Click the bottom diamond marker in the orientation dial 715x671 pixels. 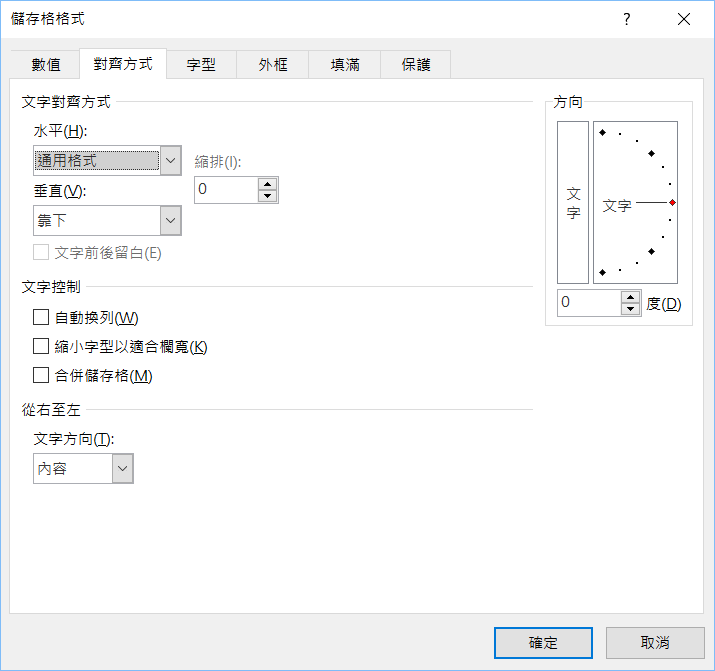pyautogui.click(x=602, y=272)
